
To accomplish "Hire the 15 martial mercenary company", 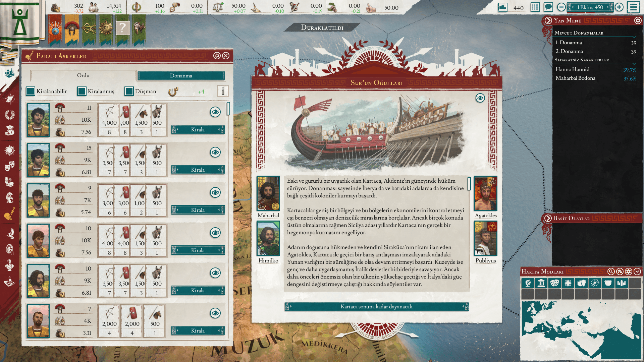I will click(x=198, y=170).
